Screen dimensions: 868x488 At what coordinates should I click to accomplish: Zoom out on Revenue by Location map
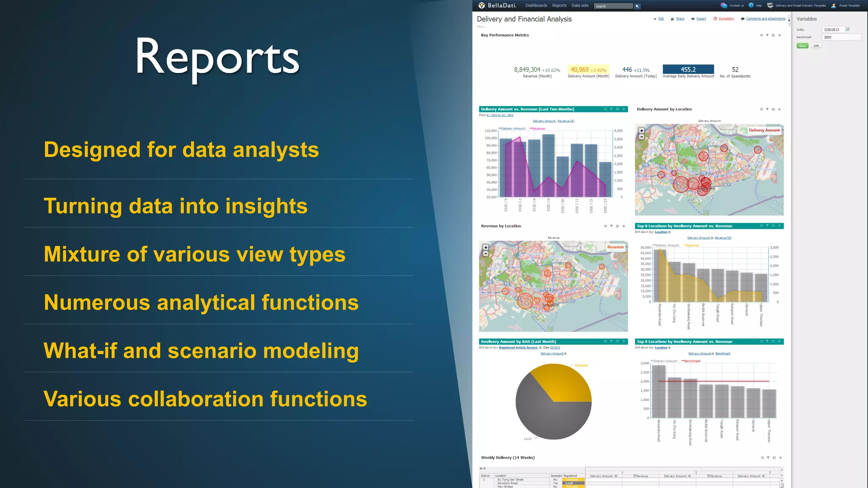pyautogui.click(x=486, y=254)
